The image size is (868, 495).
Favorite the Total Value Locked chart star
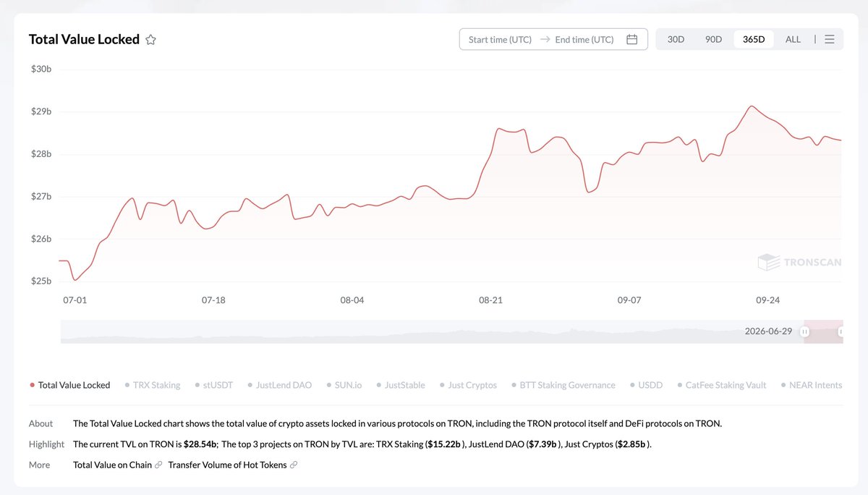(x=150, y=40)
